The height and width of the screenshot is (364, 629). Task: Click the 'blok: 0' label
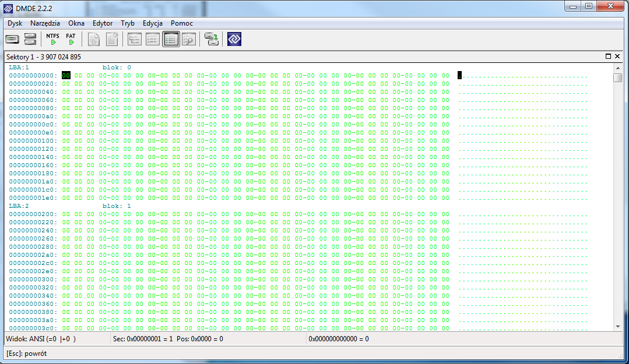(x=117, y=68)
